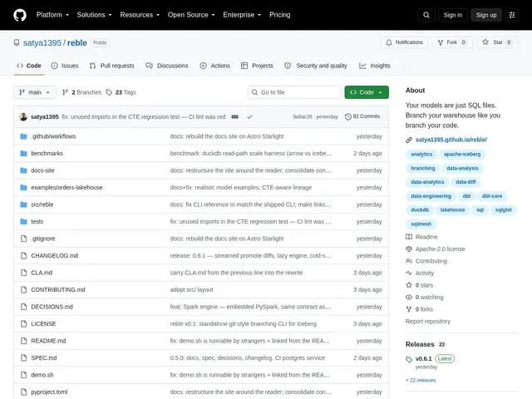View the CI check mark status
Image resolution: width=532 pixels, height=399 pixels.
pos(249,116)
